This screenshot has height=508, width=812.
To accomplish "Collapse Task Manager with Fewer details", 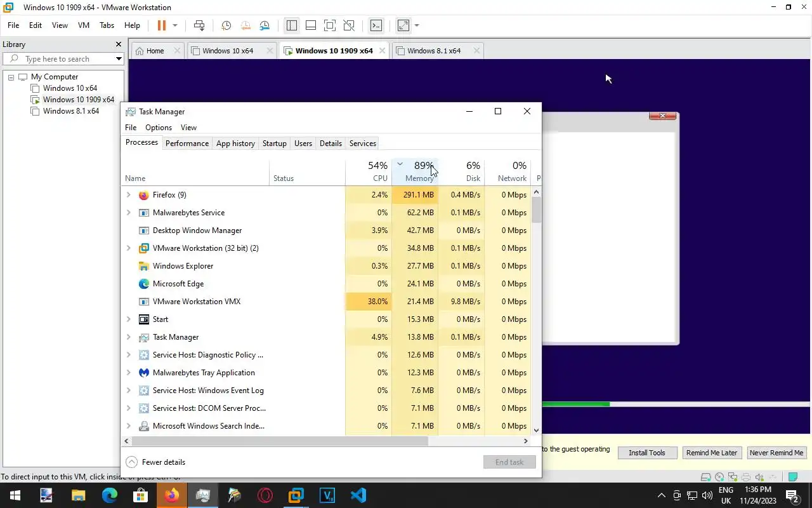I will [155, 462].
